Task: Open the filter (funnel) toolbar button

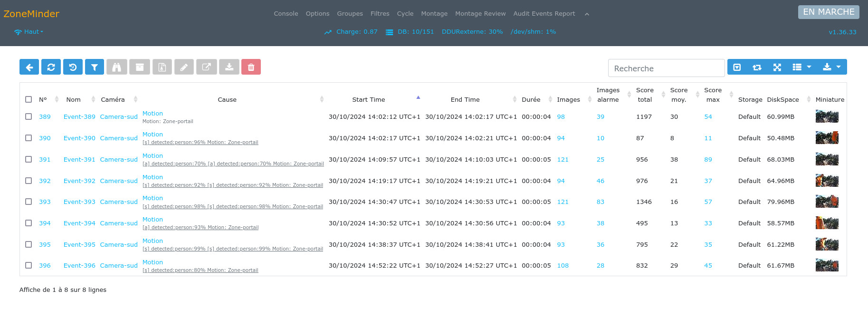Action: [95, 67]
